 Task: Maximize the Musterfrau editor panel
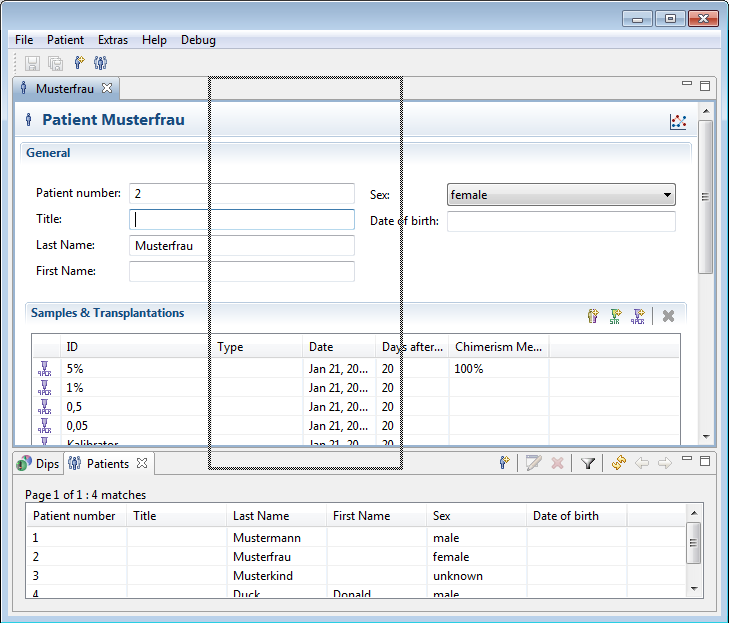(x=705, y=86)
